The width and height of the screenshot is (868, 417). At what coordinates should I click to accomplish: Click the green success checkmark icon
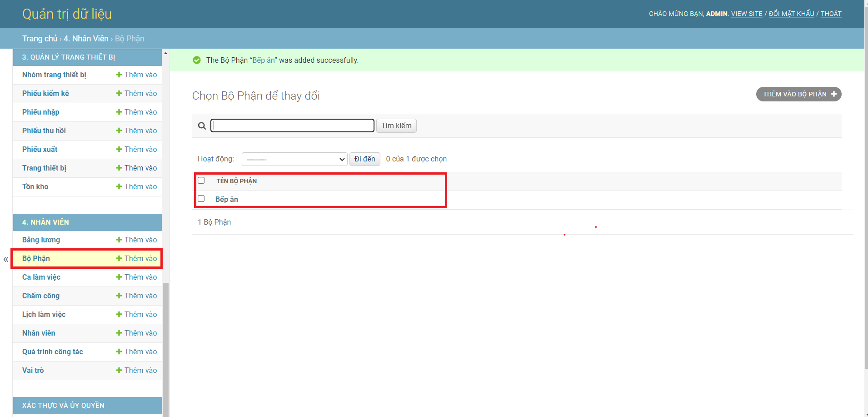point(197,60)
